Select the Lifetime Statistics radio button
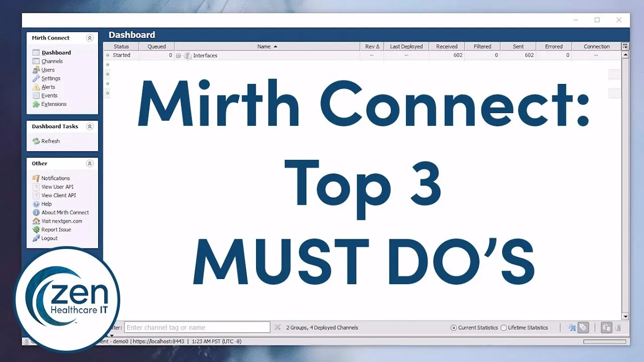The image size is (644, 362). coord(504,328)
